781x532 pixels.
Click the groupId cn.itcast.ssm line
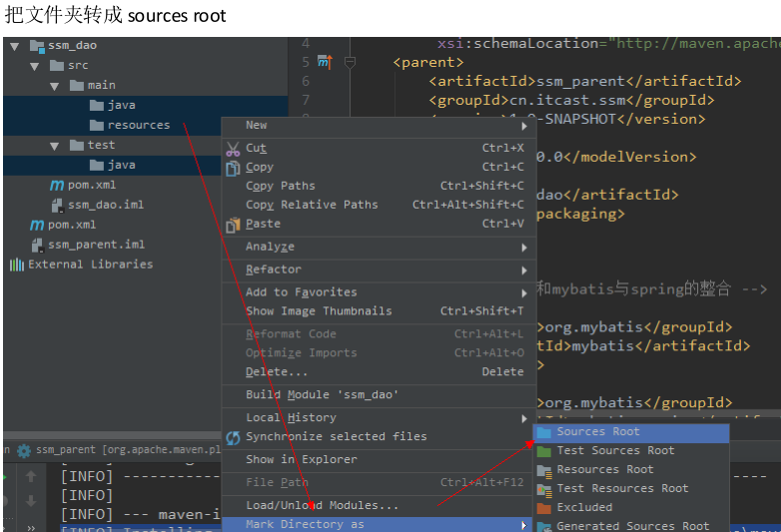pos(571,101)
